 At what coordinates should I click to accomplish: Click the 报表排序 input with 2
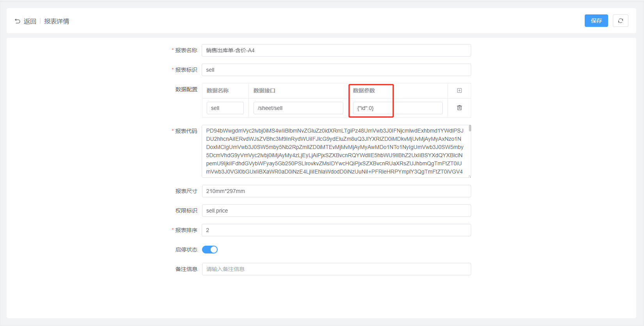pos(336,230)
